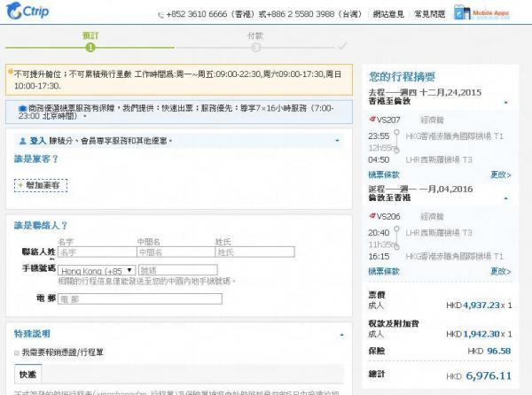The height and width of the screenshot is (395, 532).
Task: Click step 1 circle under 預訂
Action: [x=90, y=48]
